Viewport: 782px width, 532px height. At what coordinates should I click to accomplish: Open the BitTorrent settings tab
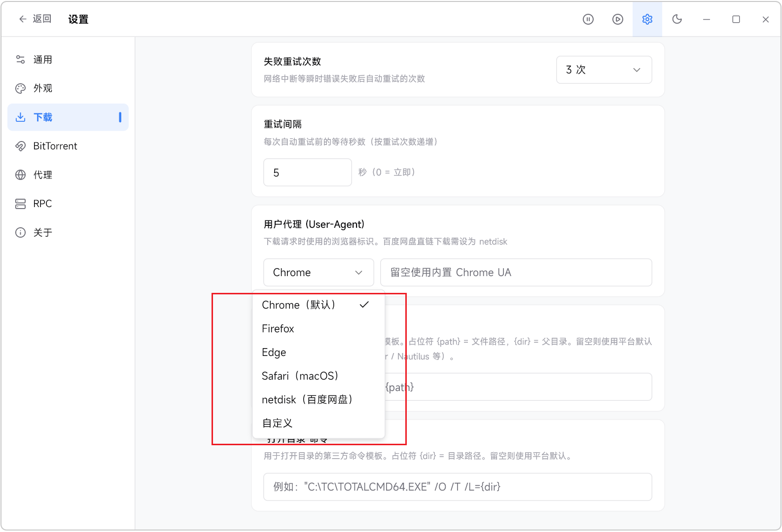68,146
